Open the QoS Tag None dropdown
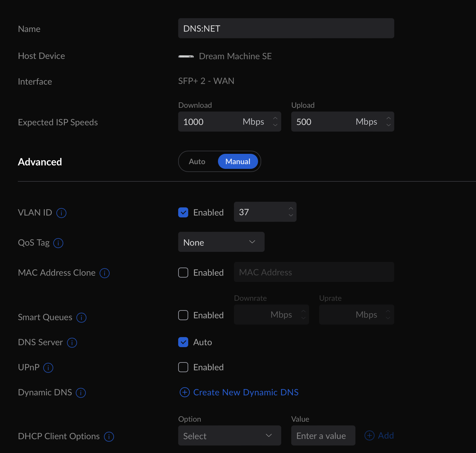This screenshot has height=453, width=476. pos(221,242)
